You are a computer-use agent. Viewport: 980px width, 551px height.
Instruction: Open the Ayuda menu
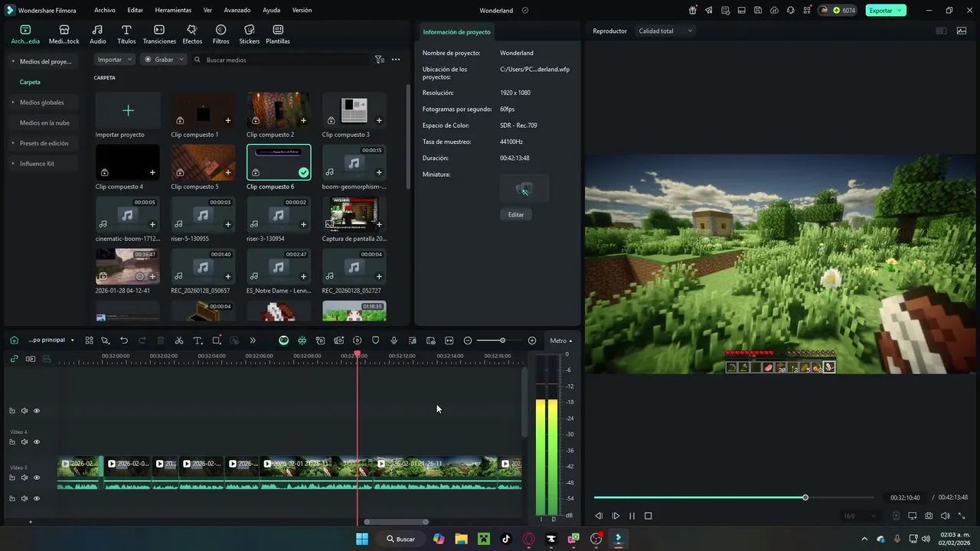pos(271,11)
